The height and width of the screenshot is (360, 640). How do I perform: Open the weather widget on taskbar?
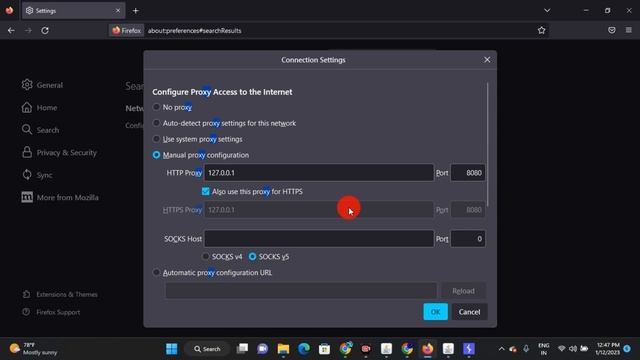(33, 349)
